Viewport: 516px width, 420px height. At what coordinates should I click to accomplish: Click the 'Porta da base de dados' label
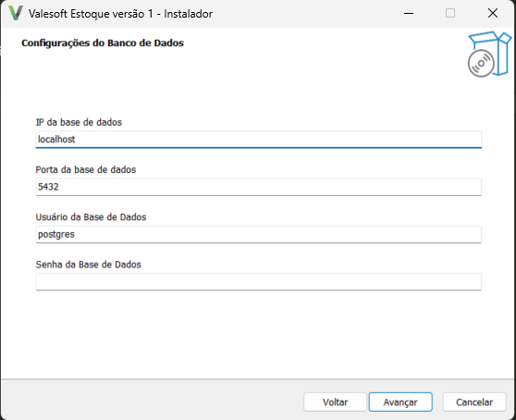click(86, 169)
